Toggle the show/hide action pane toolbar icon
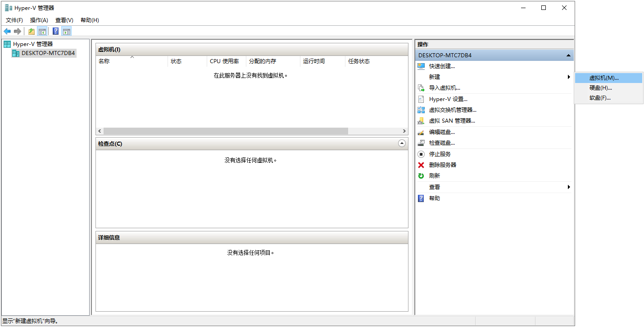This screenshot has height=327, width=644. tap(67, 31)
